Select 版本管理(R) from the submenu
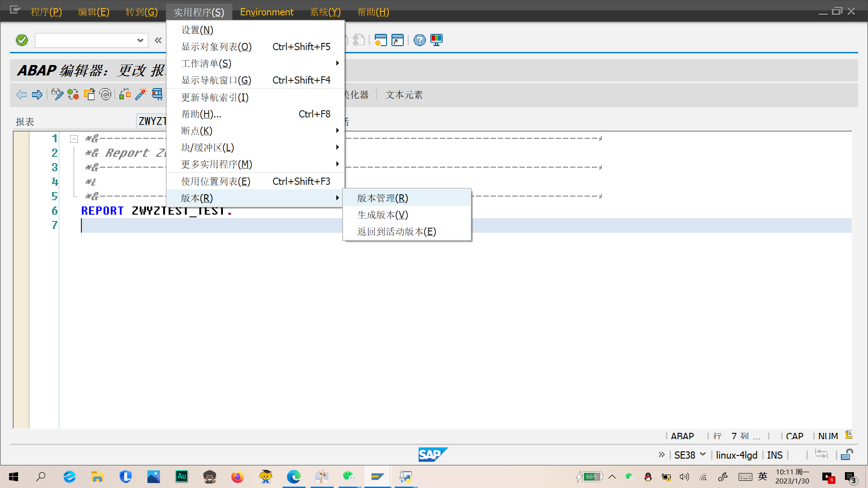The width and height of the screenshot is (868, 488). [x=382, y=198]
